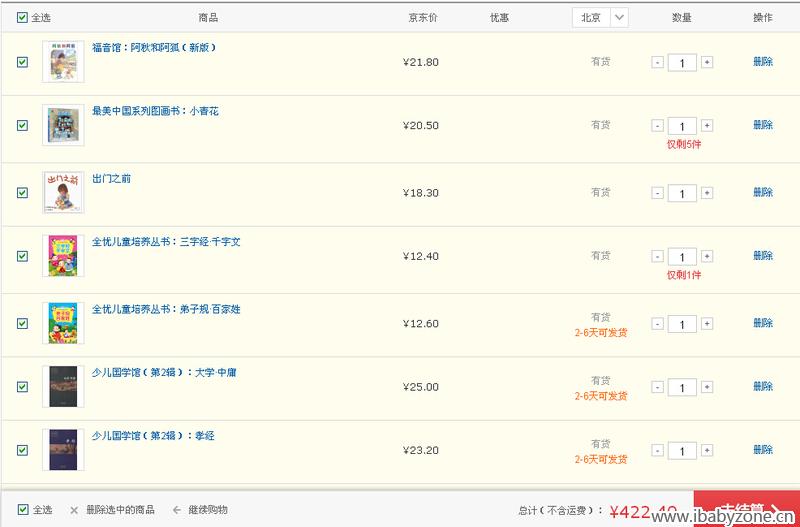View 阿秋和阿狐 book cover thumbnail
This screenshot has width=800, height=527.
pos(63,62)
